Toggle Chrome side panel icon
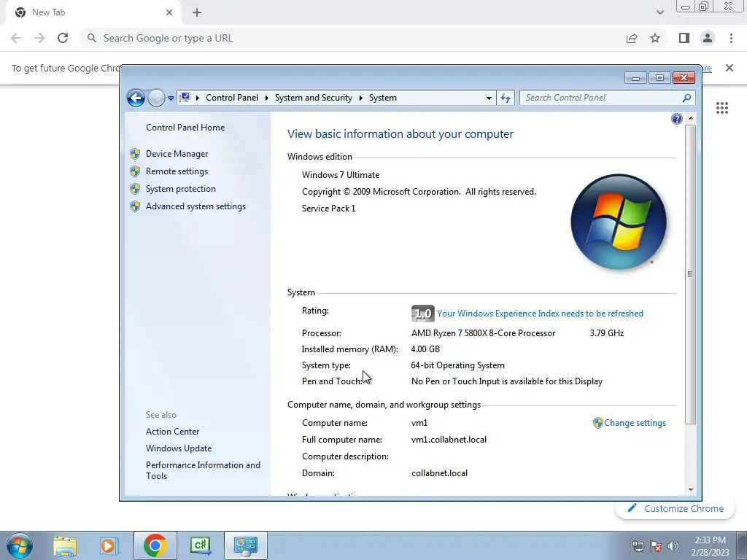The image size is (747, 560). pyautogui.click(x=684, y=38)
